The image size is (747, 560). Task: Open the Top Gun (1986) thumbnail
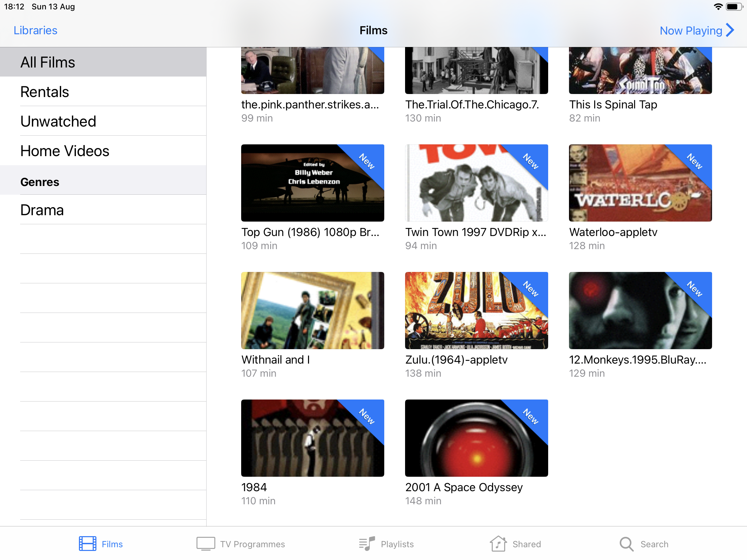312,183
